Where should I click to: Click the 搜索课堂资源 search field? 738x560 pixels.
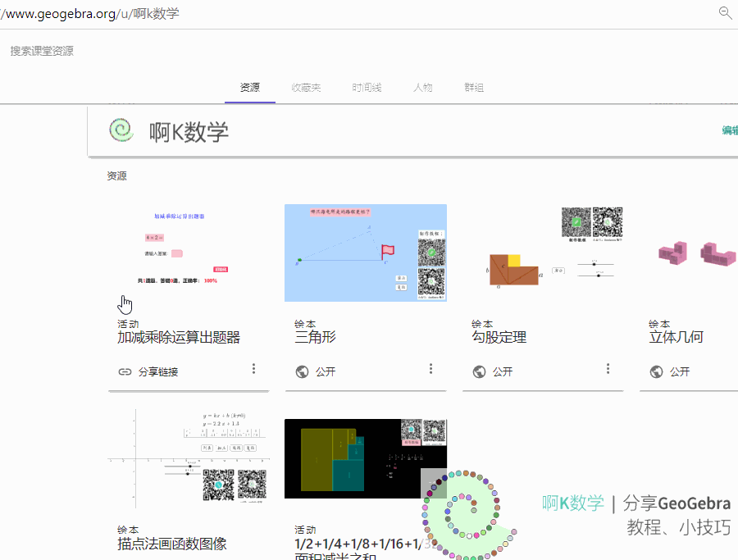tap(42, 51)
